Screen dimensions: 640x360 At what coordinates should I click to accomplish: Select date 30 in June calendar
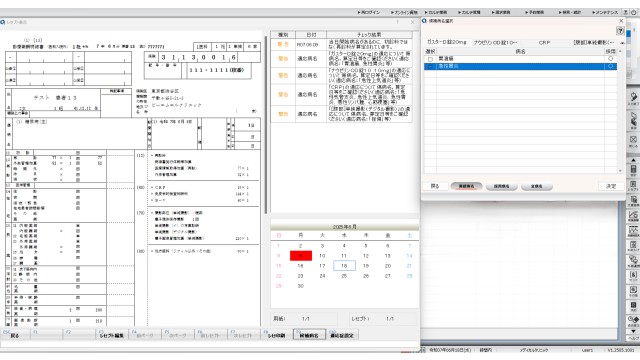coord(300,286)
